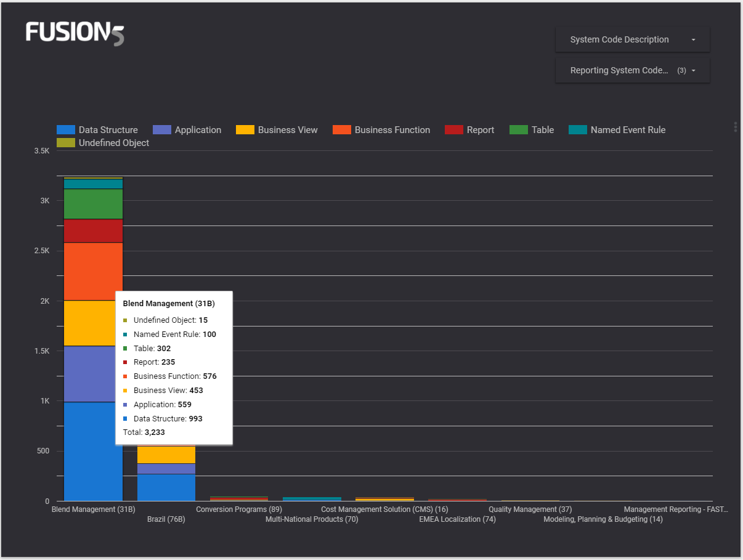743x560 pixels.
Task: Click the Blend Management (31B) axis label
Action: 93,509
